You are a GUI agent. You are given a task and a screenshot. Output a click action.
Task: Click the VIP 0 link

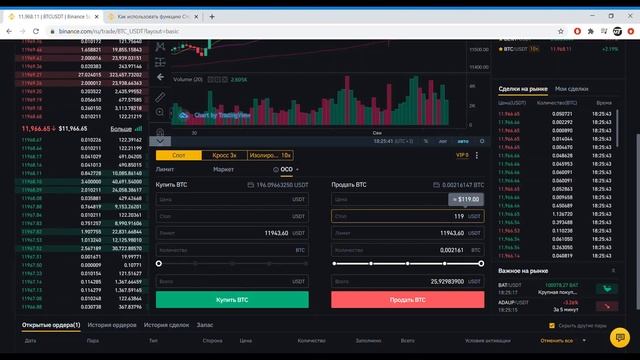[x=462, y=156]
